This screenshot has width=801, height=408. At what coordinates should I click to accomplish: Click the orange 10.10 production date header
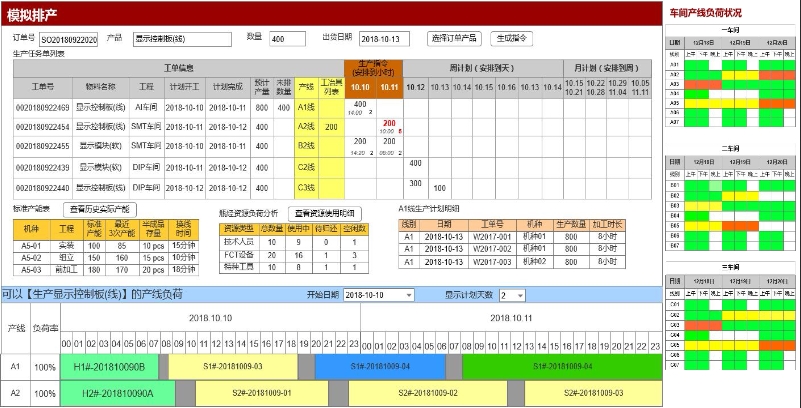coord(360,87)
